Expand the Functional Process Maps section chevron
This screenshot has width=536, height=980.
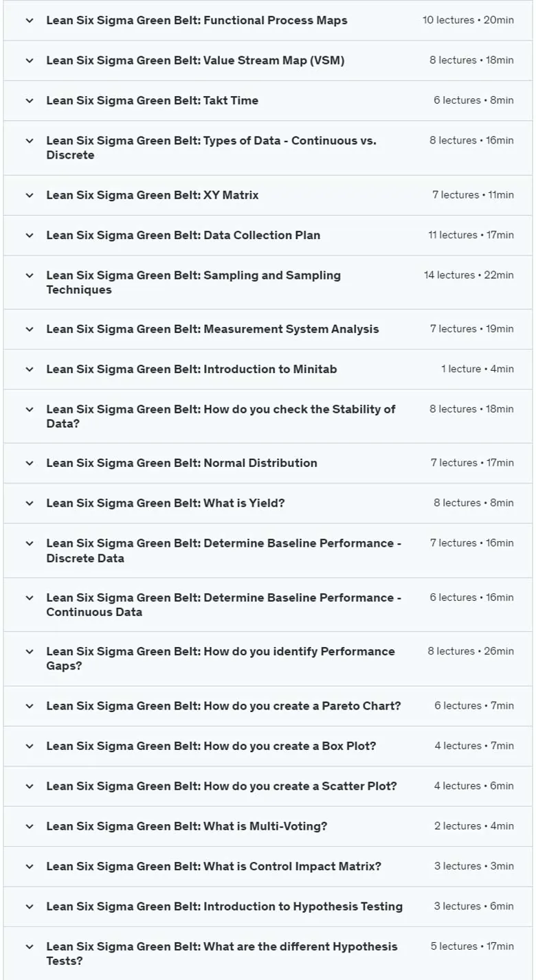[29, 21]
